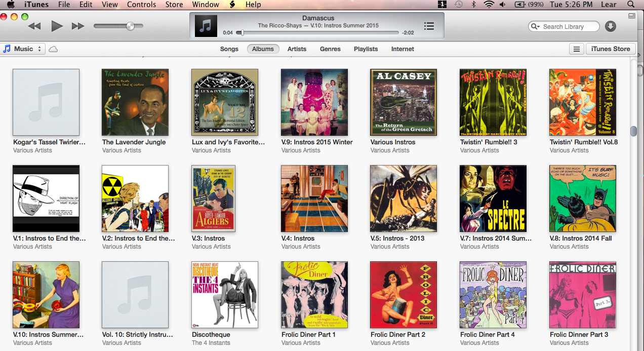Select Frolic Dinner Part 3 cover

click(583, 295)
